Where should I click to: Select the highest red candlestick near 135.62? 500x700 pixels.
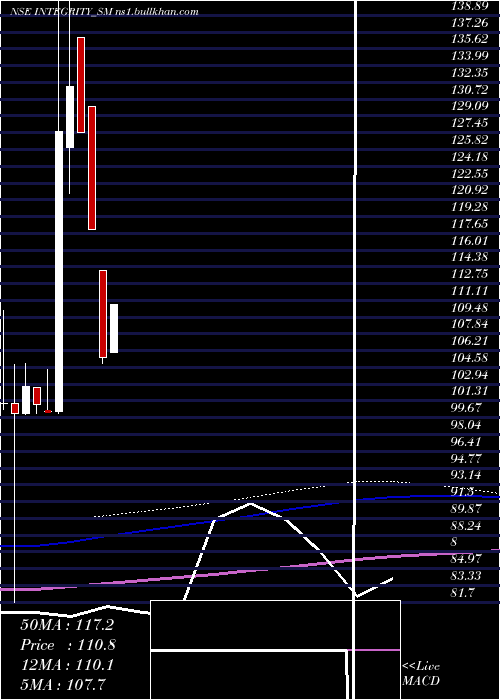(x=81, y=85)
